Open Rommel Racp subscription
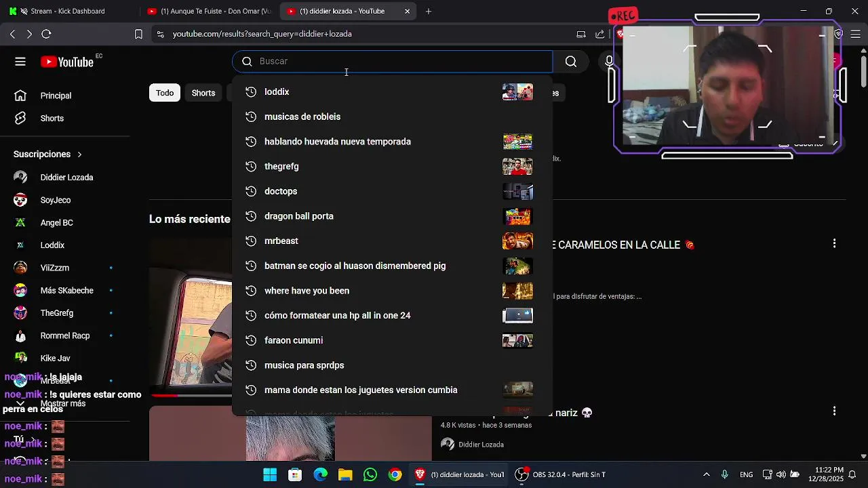The height and width of the screenshot is (488, 868). point(65,335)
